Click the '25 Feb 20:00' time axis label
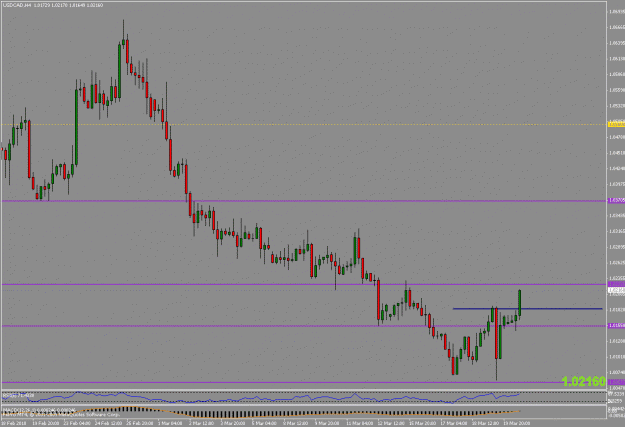Image resolution: width=625 pixels, height=427 pixels. 142,423
